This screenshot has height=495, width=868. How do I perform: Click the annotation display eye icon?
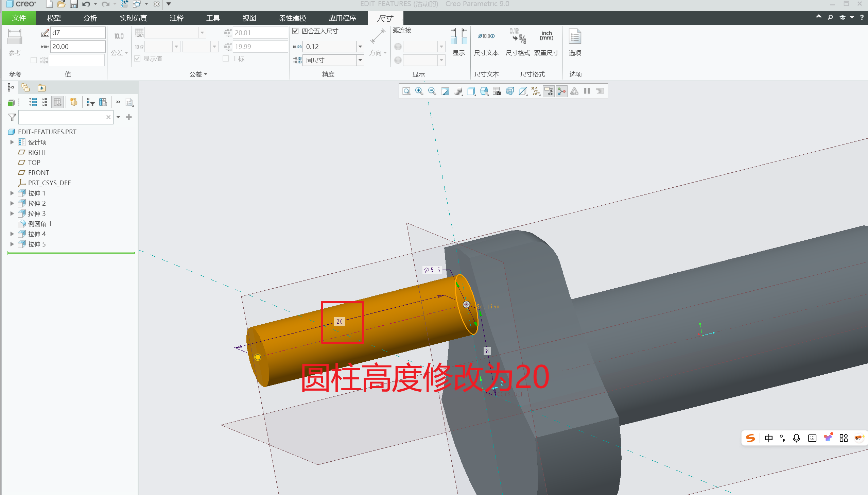click(549, 91)
